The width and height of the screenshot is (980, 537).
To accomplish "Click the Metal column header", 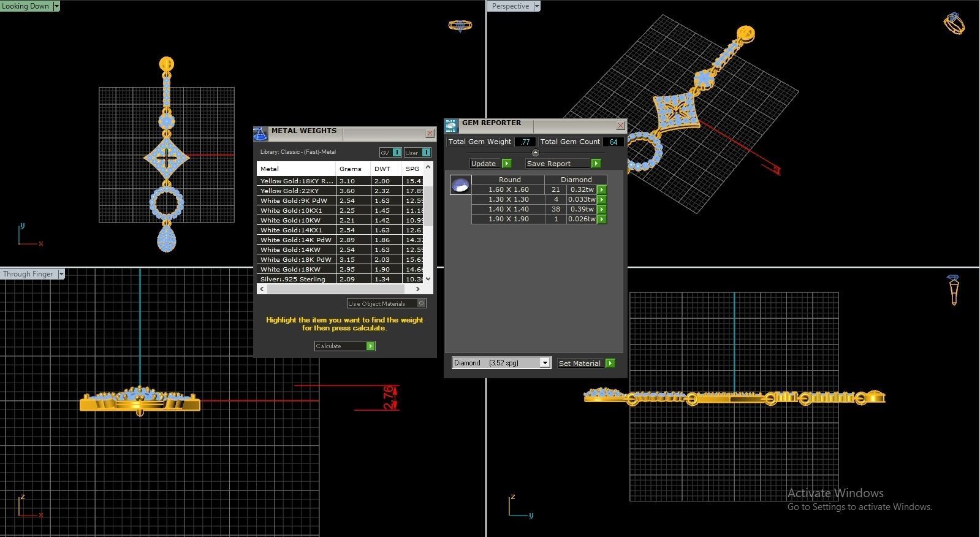I will 296,169.
